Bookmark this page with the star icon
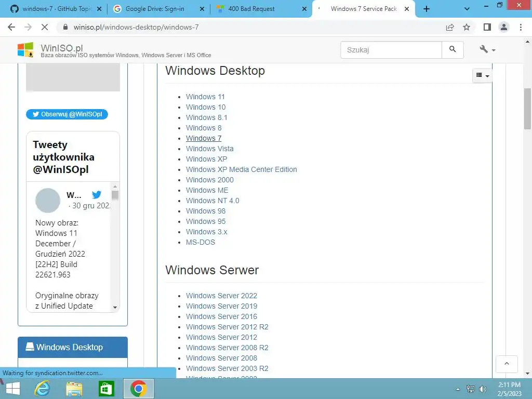The height and width of the screenshot is (399, 532). [x=467, y=27]
